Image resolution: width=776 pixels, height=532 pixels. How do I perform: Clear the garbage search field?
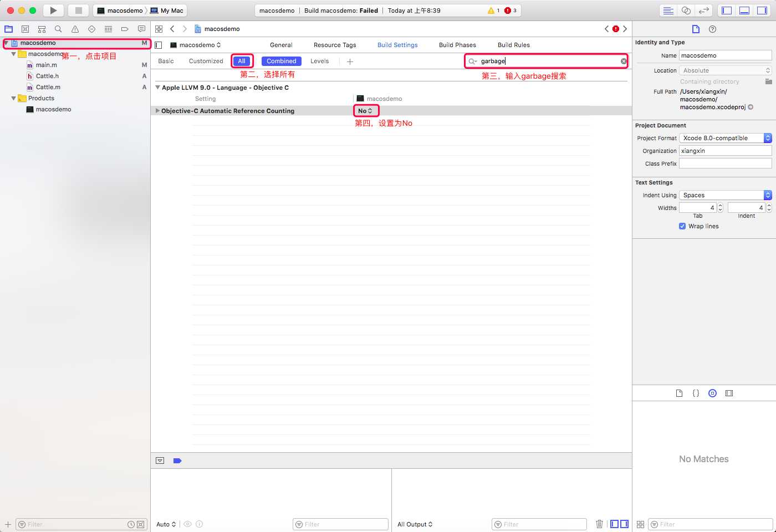pos(624,61)
